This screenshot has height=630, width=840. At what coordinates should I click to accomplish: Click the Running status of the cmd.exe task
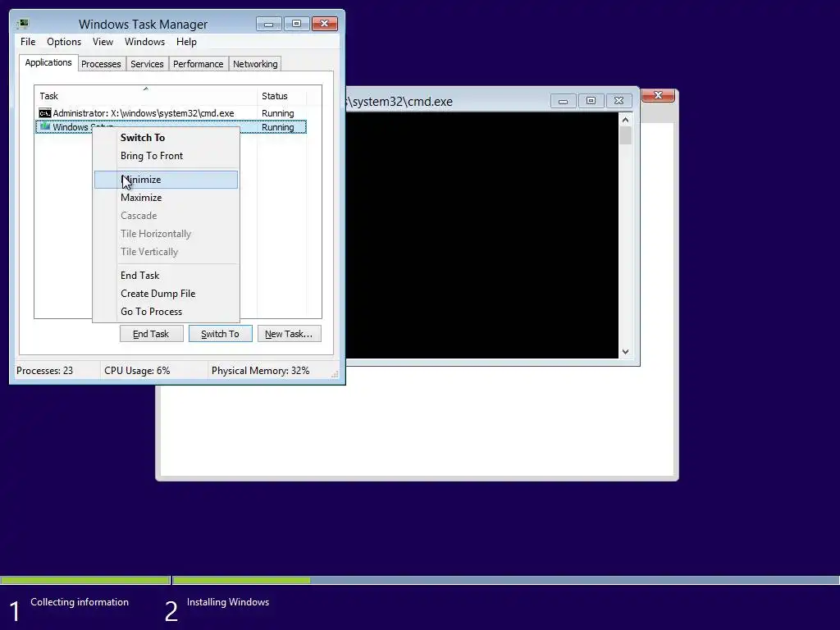[x=277, y=113]
